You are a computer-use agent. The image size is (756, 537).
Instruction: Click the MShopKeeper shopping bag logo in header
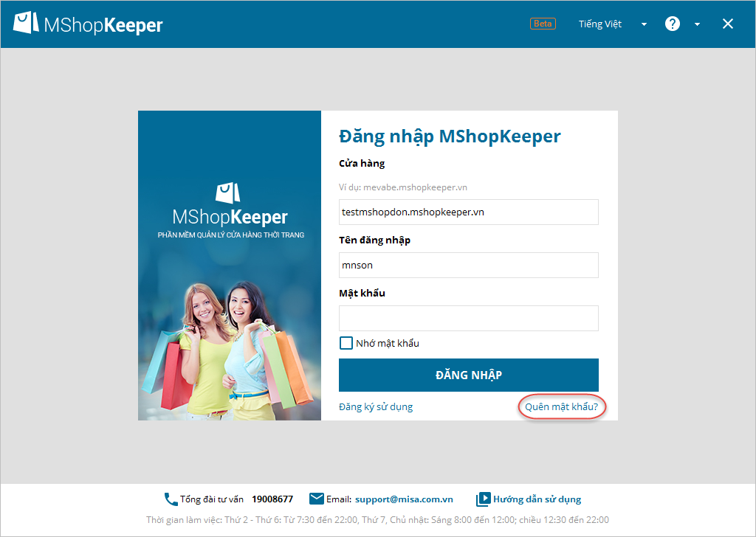(x=26, y=23)
